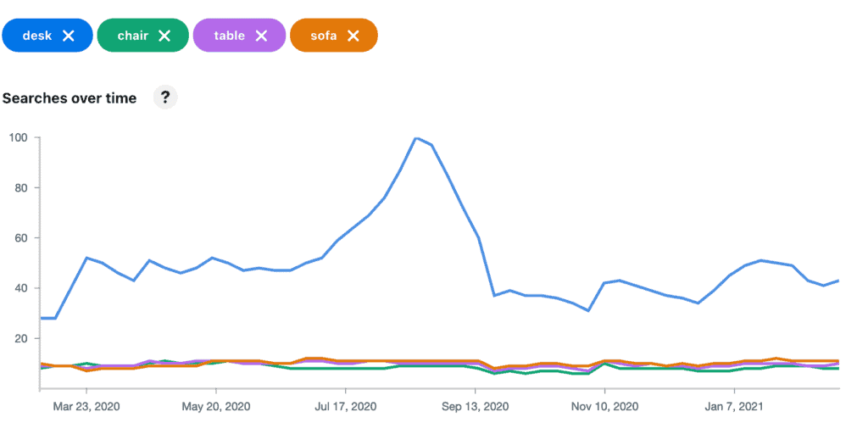Click the 100 value on the y-axis
Viewport: 868px width, 445px height.
click(x=19, y=137)
